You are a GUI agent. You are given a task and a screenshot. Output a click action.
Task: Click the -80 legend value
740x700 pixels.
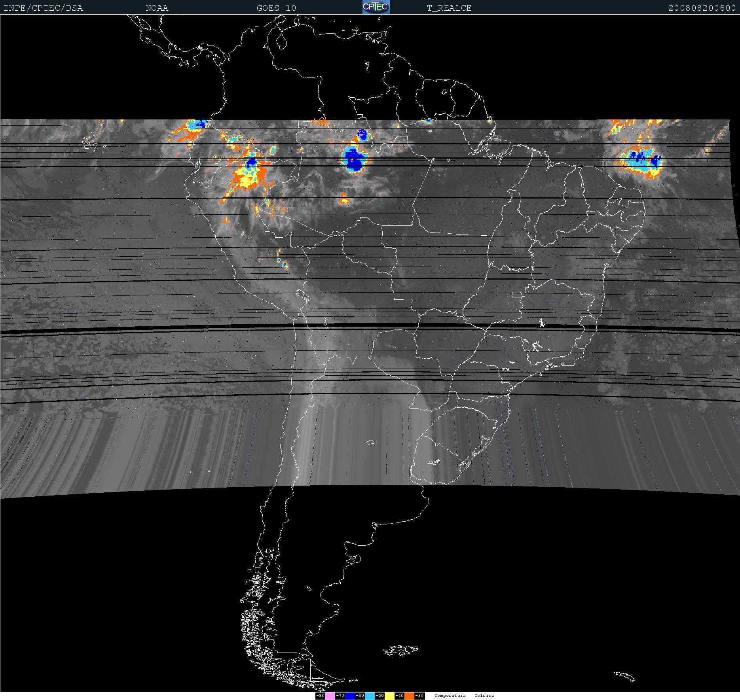(320, 696)
